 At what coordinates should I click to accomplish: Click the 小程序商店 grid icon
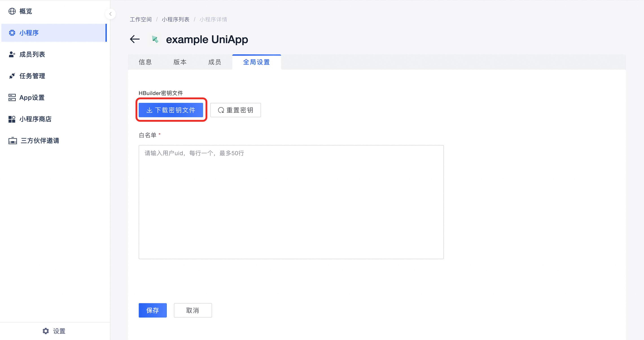12,119
